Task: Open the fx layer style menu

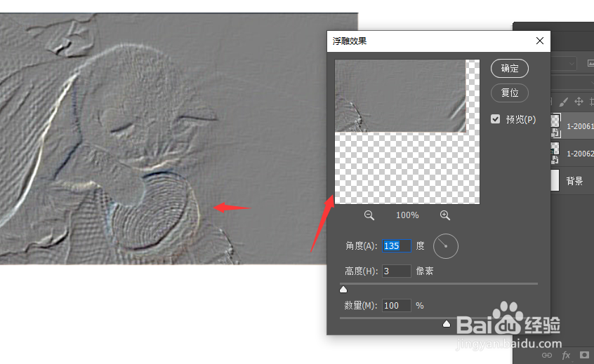Action: [566, 355]
